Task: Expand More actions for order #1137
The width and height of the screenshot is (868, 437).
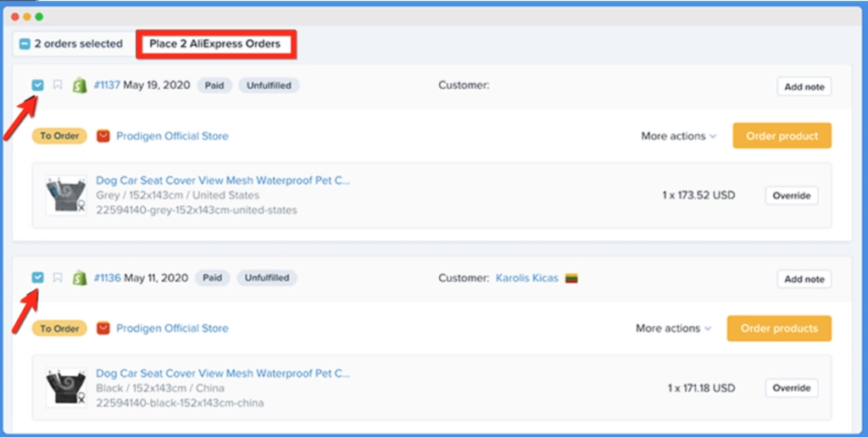Action: 679,136
